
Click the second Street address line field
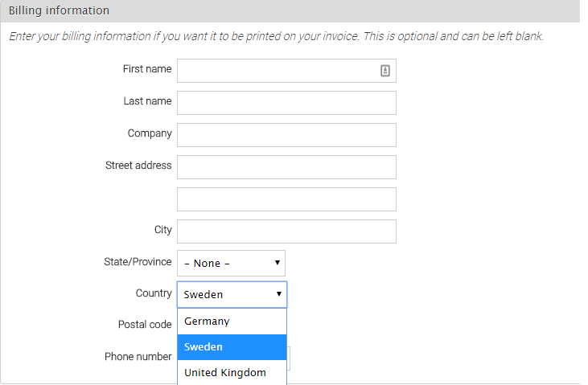point(286,199)
